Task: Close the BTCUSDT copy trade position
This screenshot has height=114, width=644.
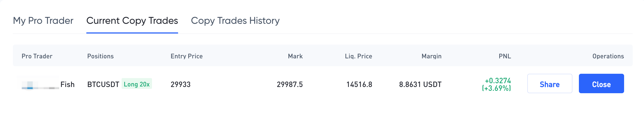Action: (x=601, y=84)
